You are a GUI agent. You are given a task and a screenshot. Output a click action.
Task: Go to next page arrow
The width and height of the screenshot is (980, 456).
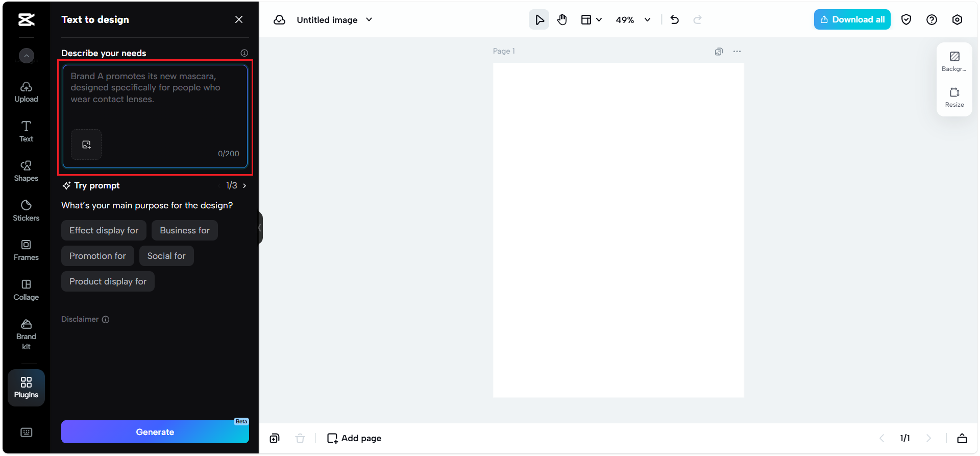coord(928,438)
